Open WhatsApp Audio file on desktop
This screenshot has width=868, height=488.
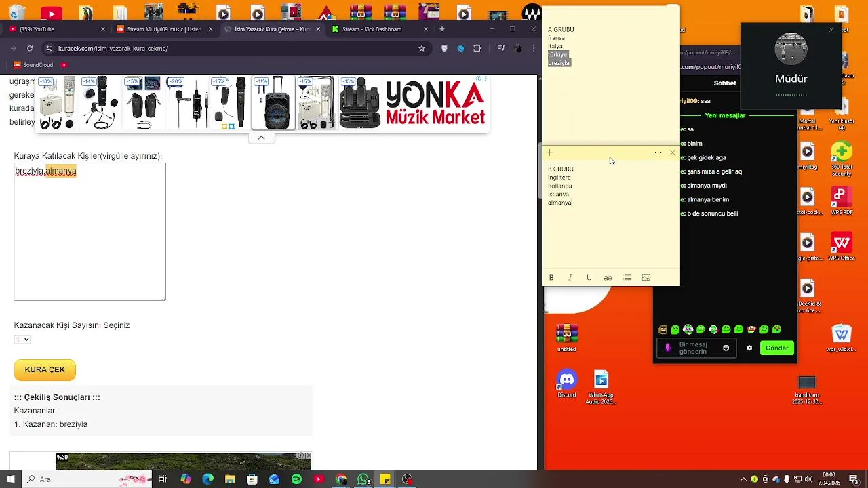click(x=601, y=388)
